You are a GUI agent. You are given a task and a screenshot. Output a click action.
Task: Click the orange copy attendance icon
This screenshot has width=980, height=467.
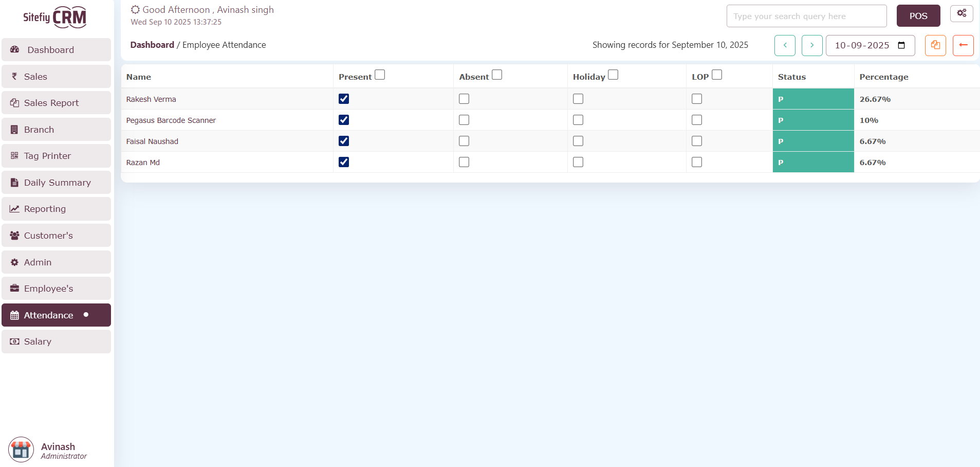point(935,45)
